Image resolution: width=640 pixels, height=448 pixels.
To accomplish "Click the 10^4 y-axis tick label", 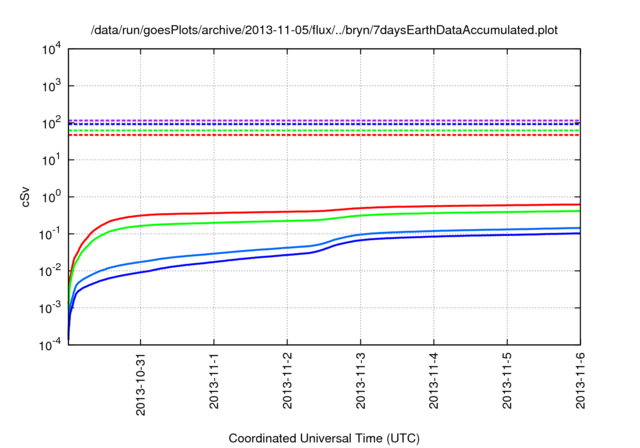I will point(51,49).
